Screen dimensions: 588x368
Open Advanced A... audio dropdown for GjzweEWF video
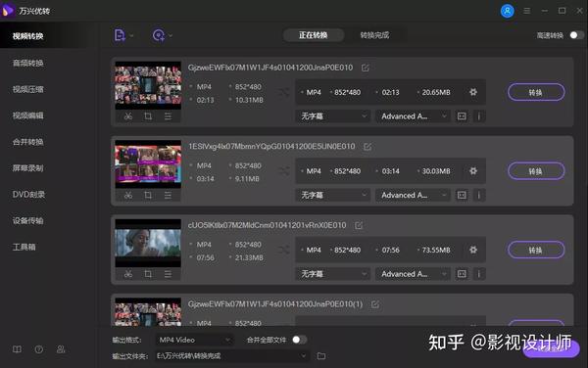pos(413,116)
